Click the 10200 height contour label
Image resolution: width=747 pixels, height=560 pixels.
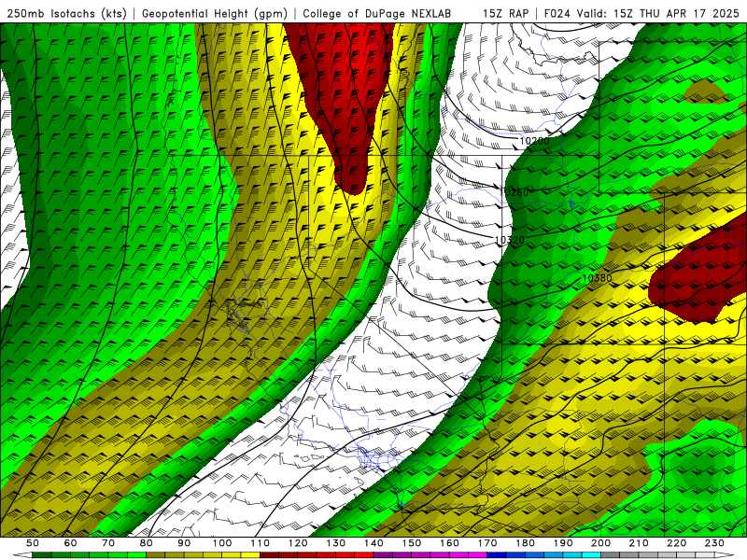click(x=534, y=141)
